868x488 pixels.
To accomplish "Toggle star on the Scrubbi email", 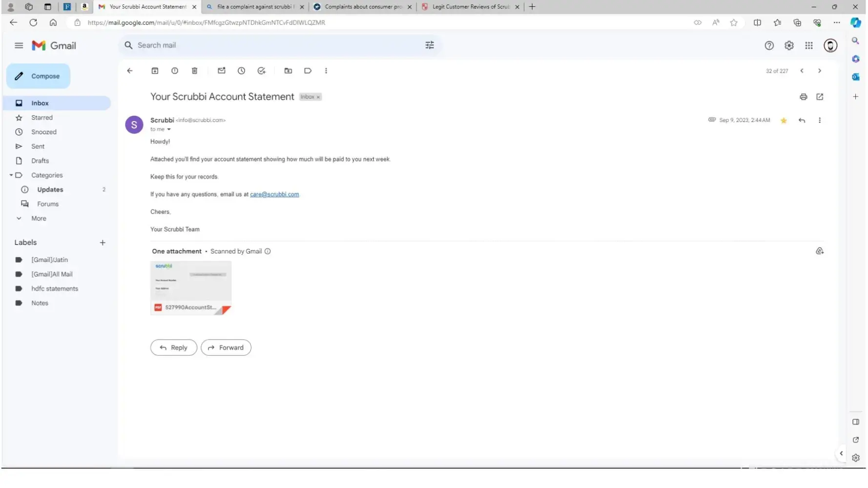I will click(x=784, y=121).
